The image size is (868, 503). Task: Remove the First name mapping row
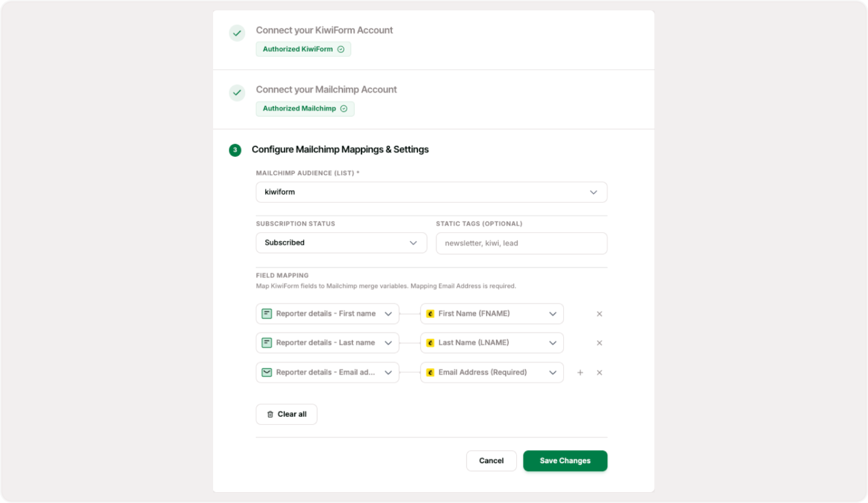pyautogui.click(x=599, y=314)
